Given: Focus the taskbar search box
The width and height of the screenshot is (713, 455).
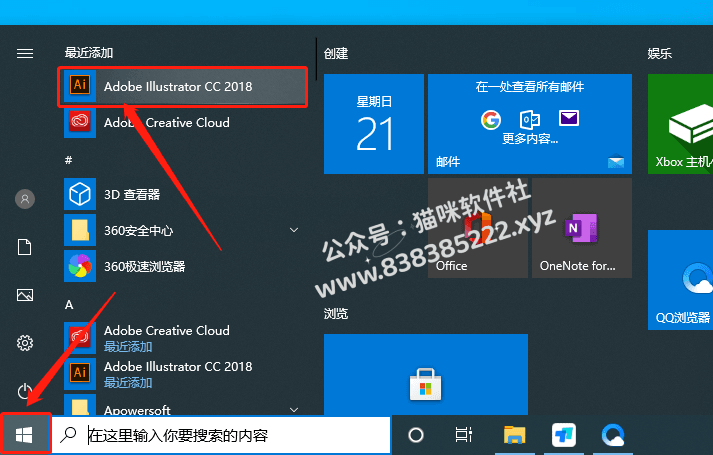Looking at the screenshot, I should click(221, 435).
